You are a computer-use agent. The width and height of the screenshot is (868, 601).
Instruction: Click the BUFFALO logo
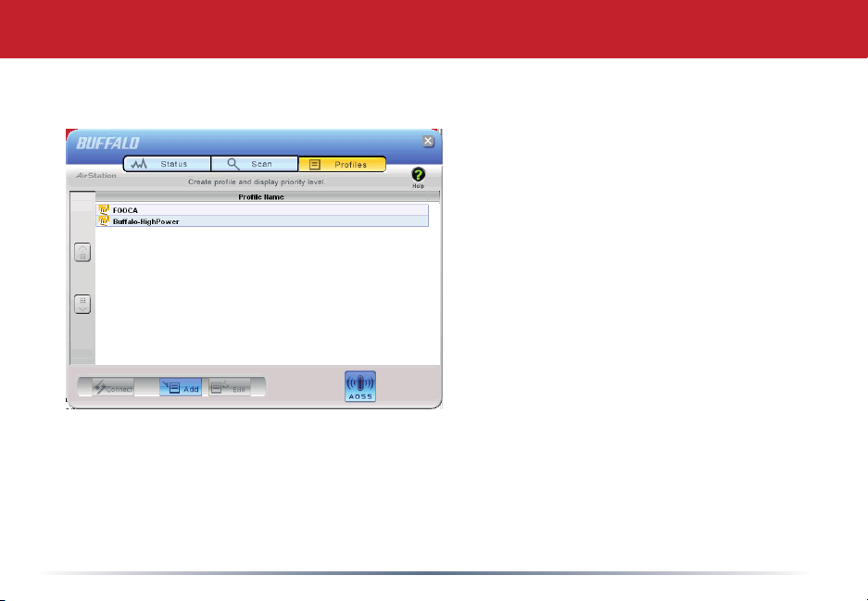(x=107, y=144)
